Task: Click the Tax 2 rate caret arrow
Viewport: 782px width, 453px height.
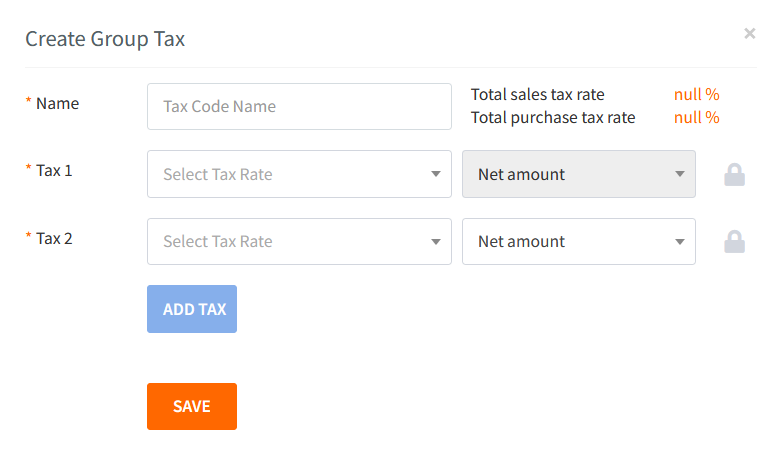Action: pos(435,242)
